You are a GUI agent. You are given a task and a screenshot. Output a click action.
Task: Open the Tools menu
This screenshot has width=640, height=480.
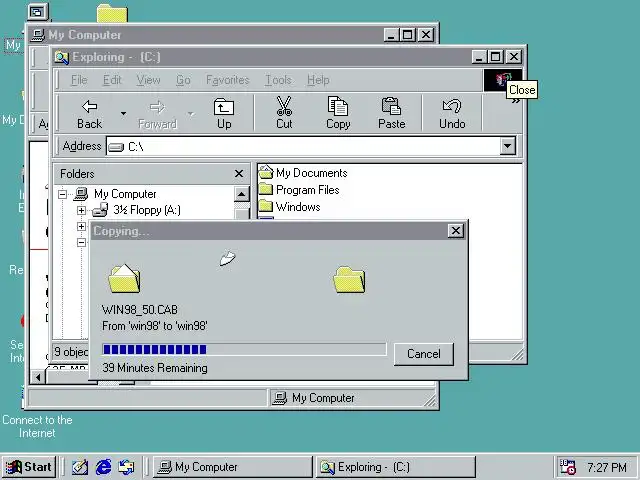pos(278,80)
